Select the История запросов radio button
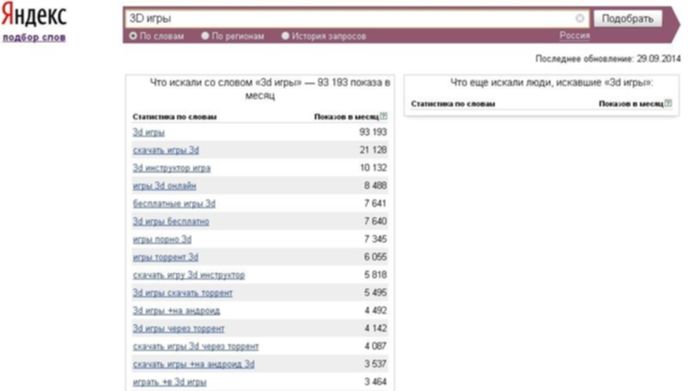 click(x=285, y=36)
